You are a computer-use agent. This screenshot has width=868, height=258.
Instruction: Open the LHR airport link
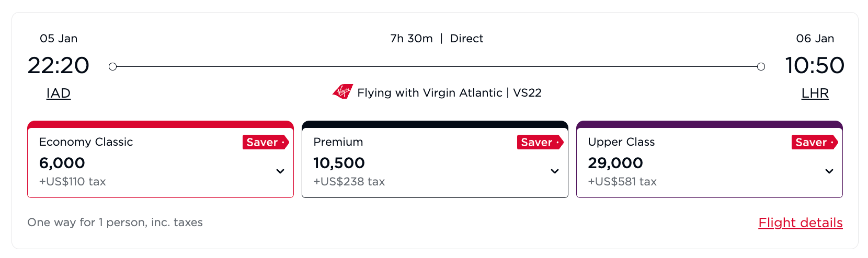[815, 93]
